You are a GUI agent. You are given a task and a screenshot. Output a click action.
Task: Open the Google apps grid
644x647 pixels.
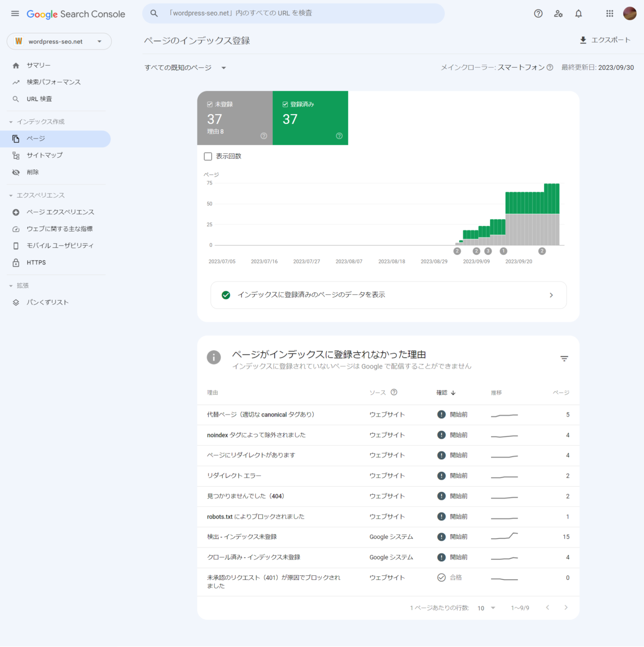[x=610, y=14]
